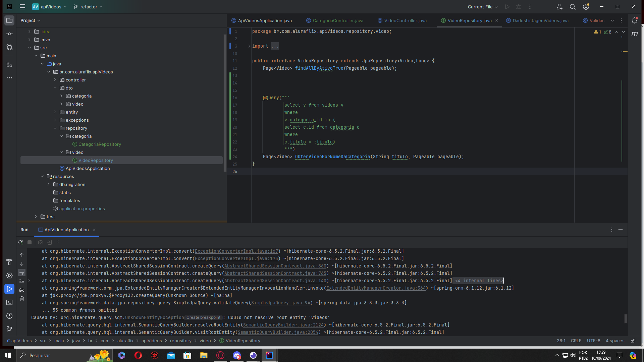Open the Project tool window icon
644x362 pixels.
(9, 20)
